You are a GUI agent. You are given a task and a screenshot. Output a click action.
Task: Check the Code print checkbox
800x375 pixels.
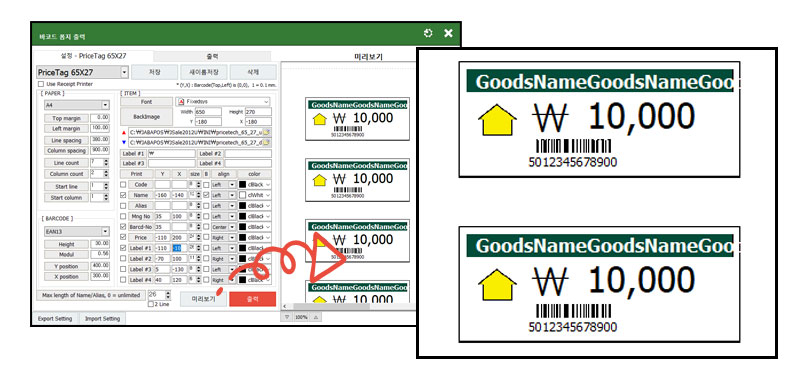(123, 184)
